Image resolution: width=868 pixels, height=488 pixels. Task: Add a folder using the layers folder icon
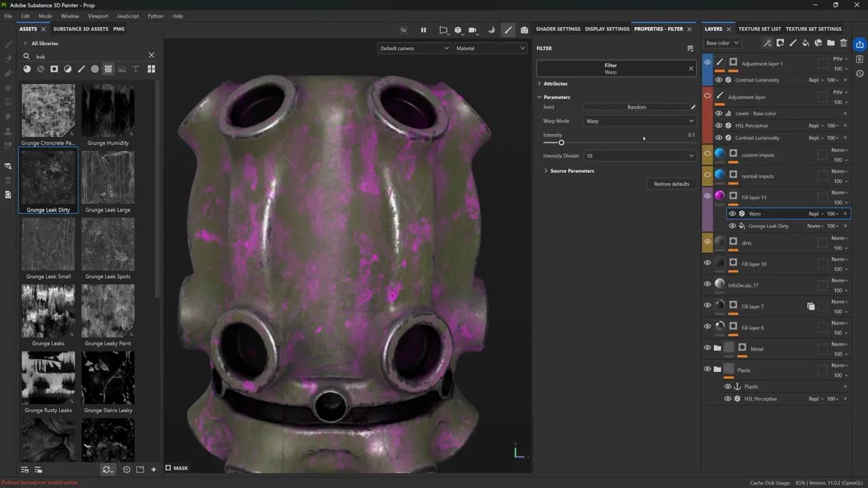pyautogui.click(x=831, y=43)
